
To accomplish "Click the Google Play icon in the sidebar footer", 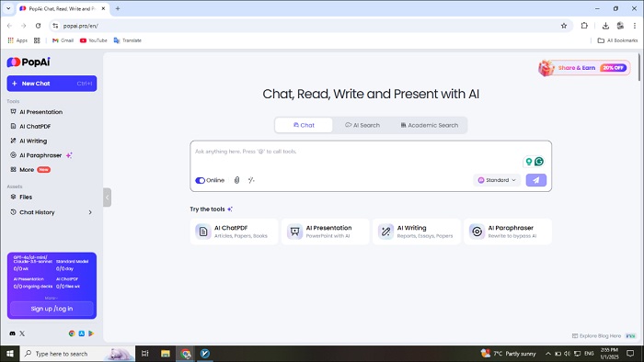I will pos(91,334).
